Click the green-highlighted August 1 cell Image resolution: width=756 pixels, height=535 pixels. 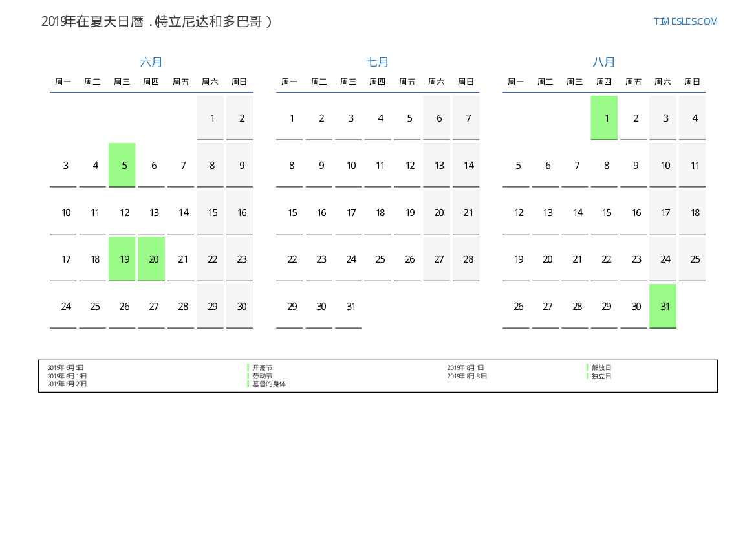click(x=604, y=118)
